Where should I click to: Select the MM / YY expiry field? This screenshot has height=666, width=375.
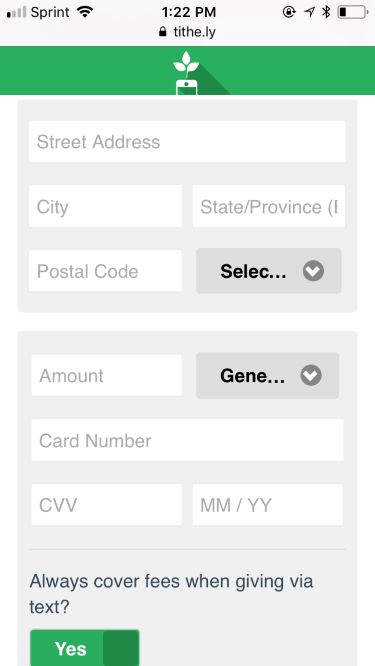267,505
